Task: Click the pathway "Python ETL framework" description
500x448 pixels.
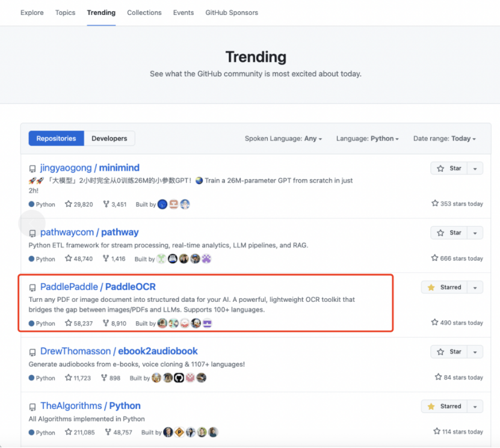Action: point(168,245)
